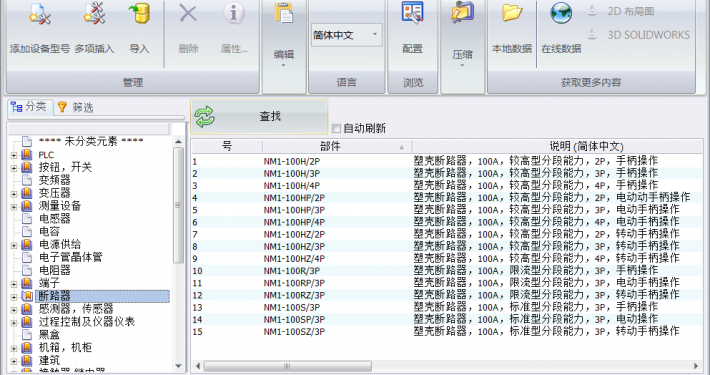Expand the 机箱，机柜 tree node

14,348
